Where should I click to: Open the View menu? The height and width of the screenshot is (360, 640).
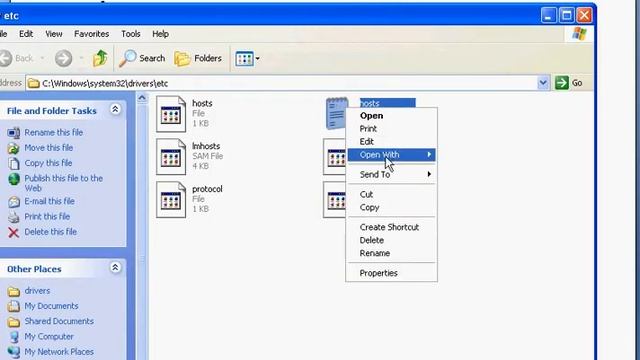point(53,34)
